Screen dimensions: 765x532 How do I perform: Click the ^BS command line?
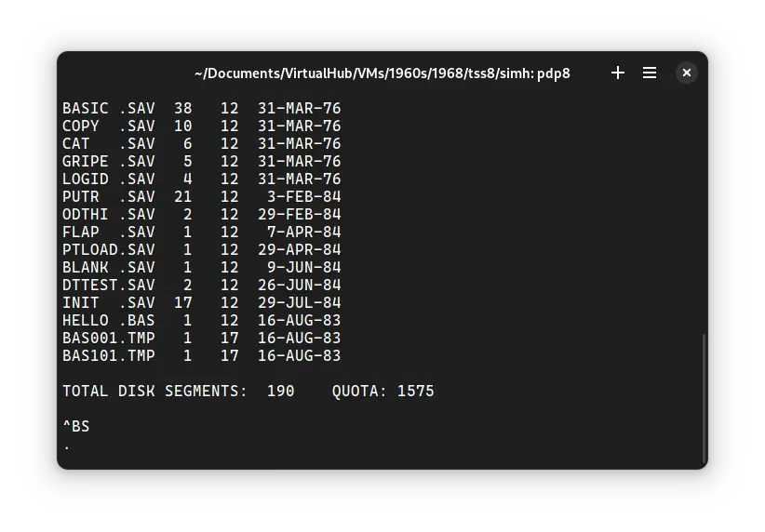(x=76, y=427)
